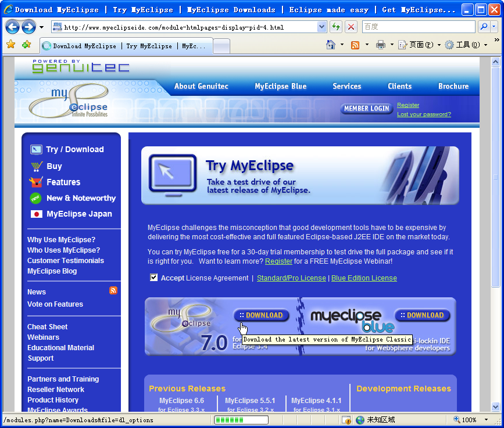Screen dimensions: 504x428
Task: Open the recent pages dropdown arrow
Action: tap(41, 27)
